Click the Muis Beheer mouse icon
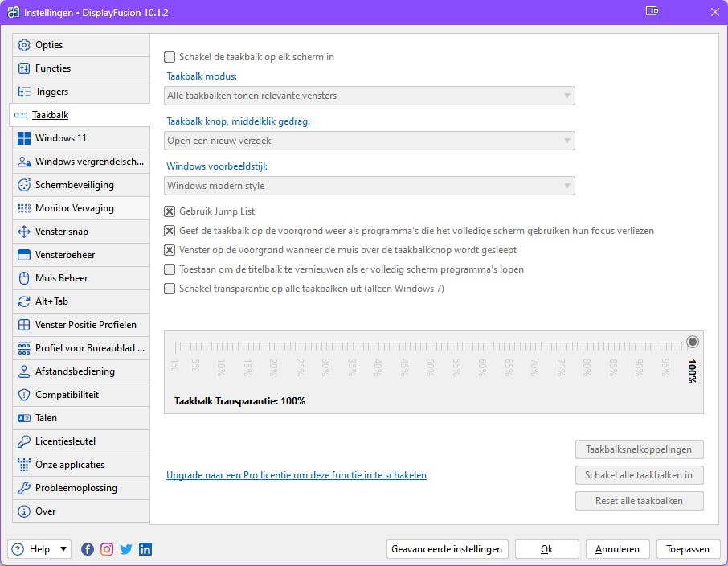Screen dimensions: 728x566 tap(23, 278)
